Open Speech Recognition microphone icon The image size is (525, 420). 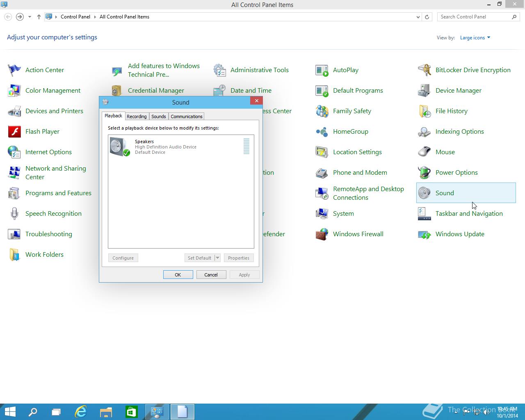click(x=14, y=214)
